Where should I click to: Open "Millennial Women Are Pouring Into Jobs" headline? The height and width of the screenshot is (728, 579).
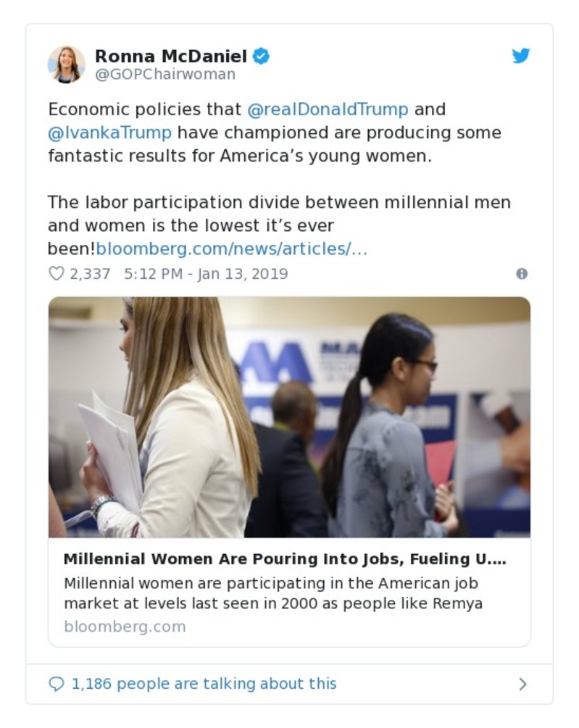pos(284,559)
